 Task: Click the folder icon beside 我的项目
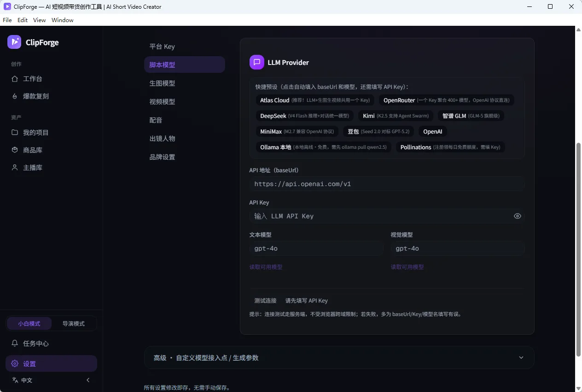point(15,132)
